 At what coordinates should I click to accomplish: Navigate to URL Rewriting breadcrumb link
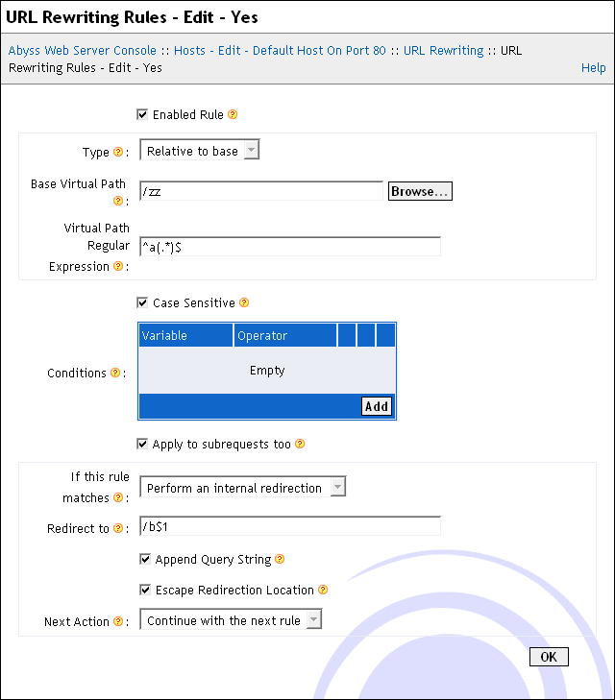tap(443, 50)
